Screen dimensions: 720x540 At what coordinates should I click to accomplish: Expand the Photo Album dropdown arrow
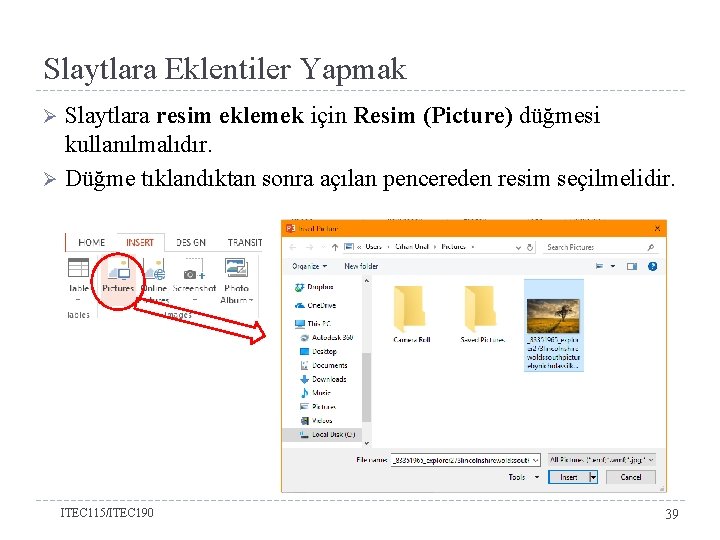(x=251, y=300)
